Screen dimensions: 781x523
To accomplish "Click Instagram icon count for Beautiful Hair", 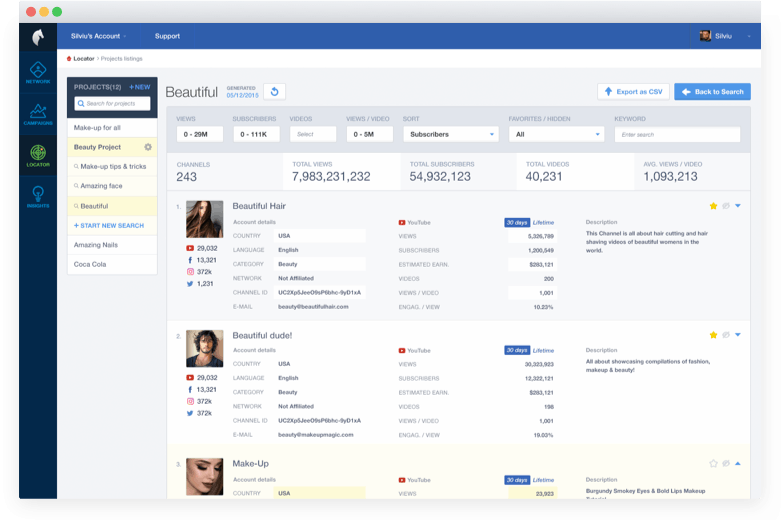I will coord(199,272).
